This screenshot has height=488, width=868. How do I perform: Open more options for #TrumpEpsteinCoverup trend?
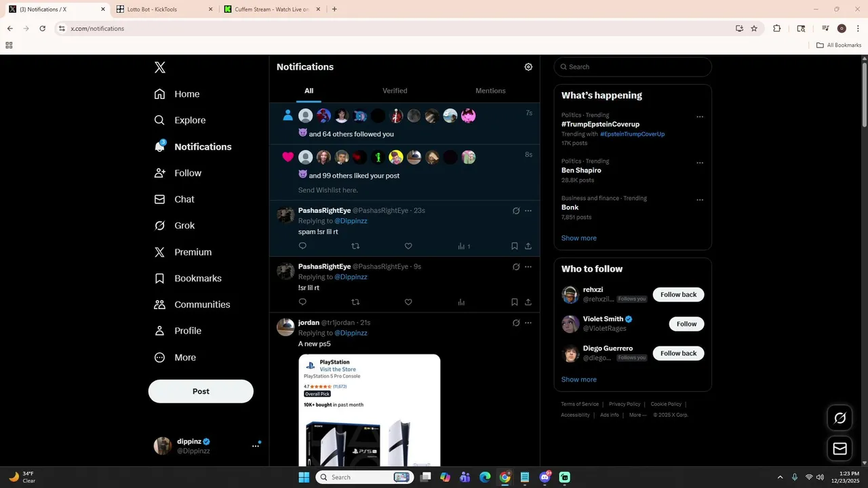point(700,117)
